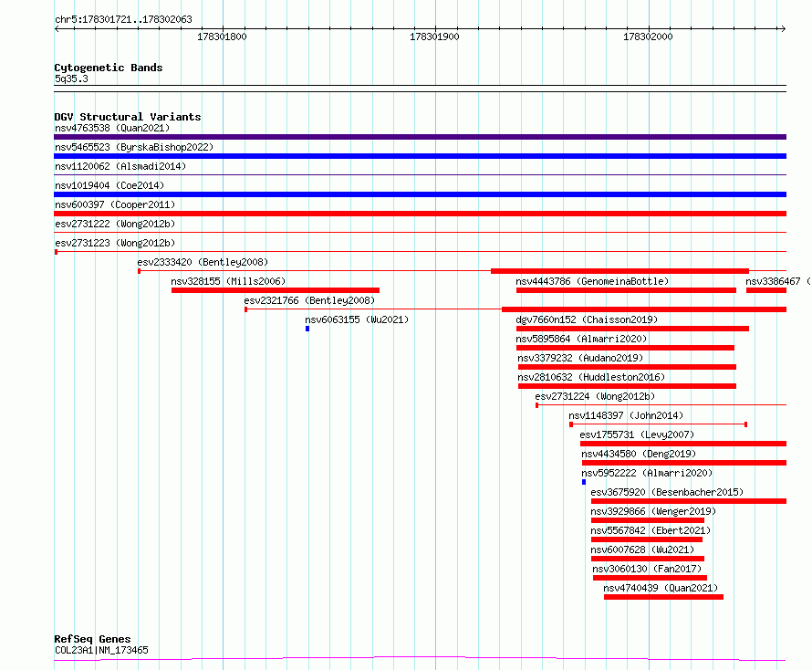Click the RefSeq Genes track title
812x670 pixels.
pos(92,639)
